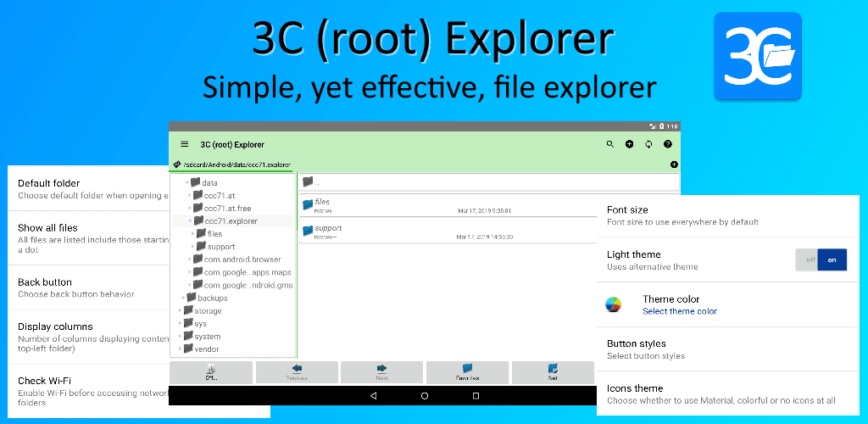Click the blue 'support' folder icon in list
The height and width of the screenshot is (424, 868).
coord(308,231)
